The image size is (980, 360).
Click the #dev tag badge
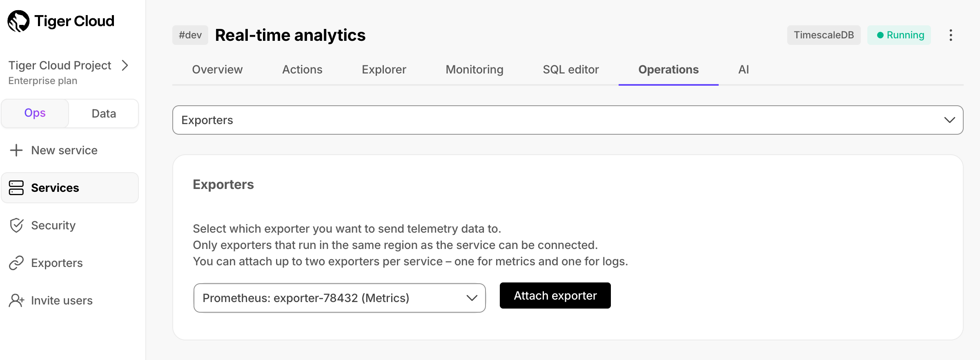pos(190,35)
